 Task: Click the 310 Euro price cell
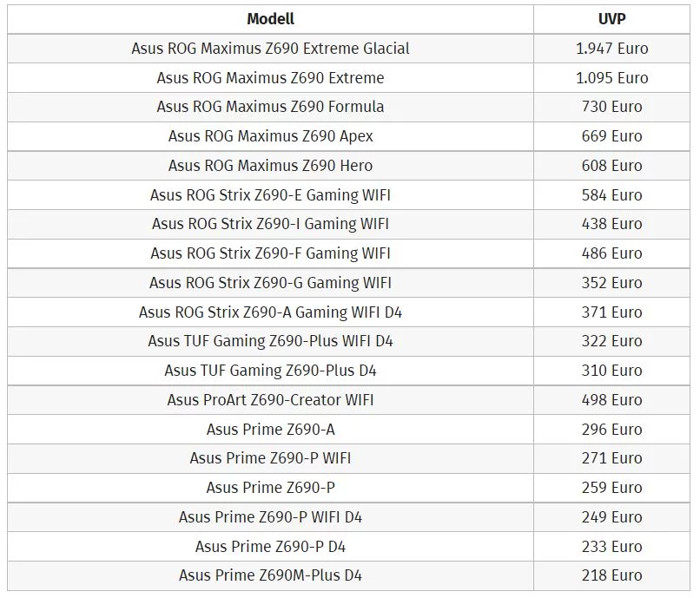pos(611,371)
